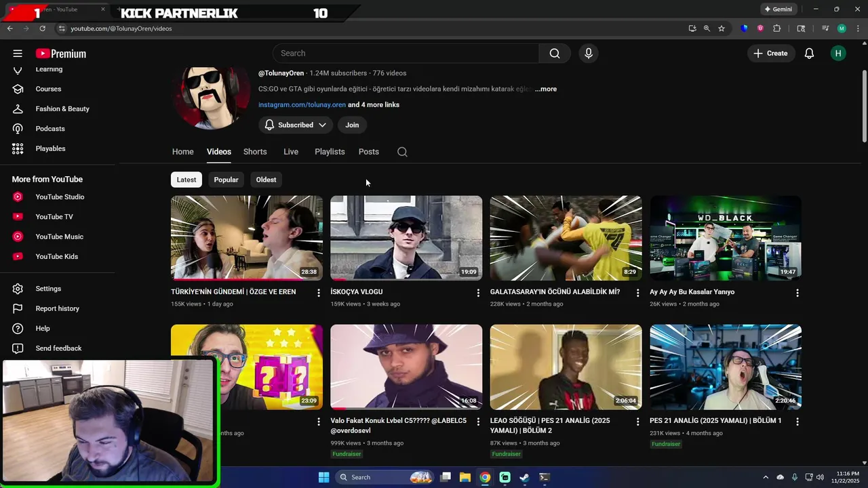868x488 pixels.
Task: Open options for GALATASARAY'IN ÖCÜNÜ video
Action: [637, 293]
